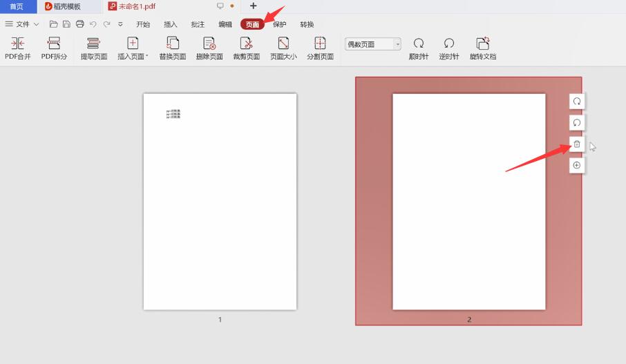Image resolution: width=626 pixels, height=364 pixels.
Task: Open the 文件 hamburger menu
Action: pos(9,24)
